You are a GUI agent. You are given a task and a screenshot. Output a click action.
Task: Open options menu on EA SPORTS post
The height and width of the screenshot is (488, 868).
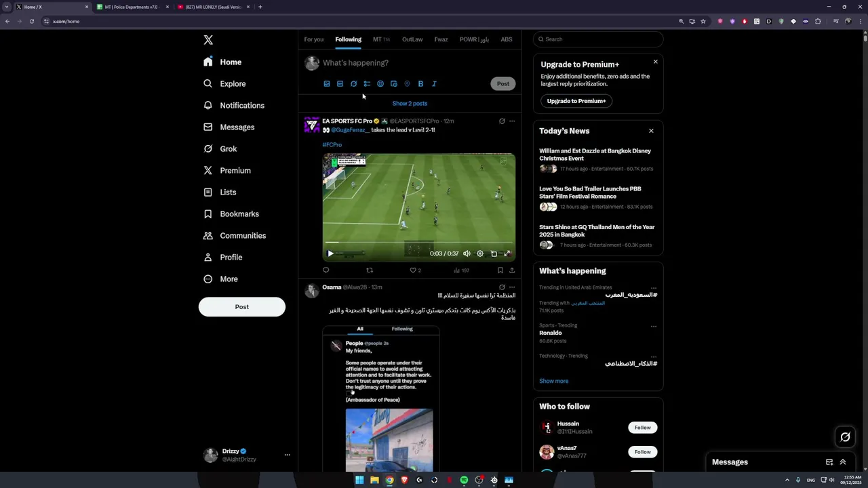click(x=512, y=121)
